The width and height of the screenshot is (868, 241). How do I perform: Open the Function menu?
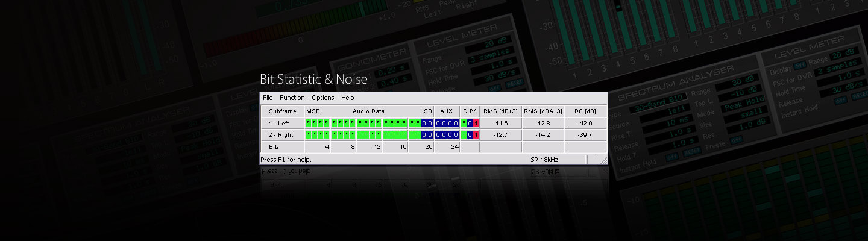pyautogui.click(x=292, y=98)
